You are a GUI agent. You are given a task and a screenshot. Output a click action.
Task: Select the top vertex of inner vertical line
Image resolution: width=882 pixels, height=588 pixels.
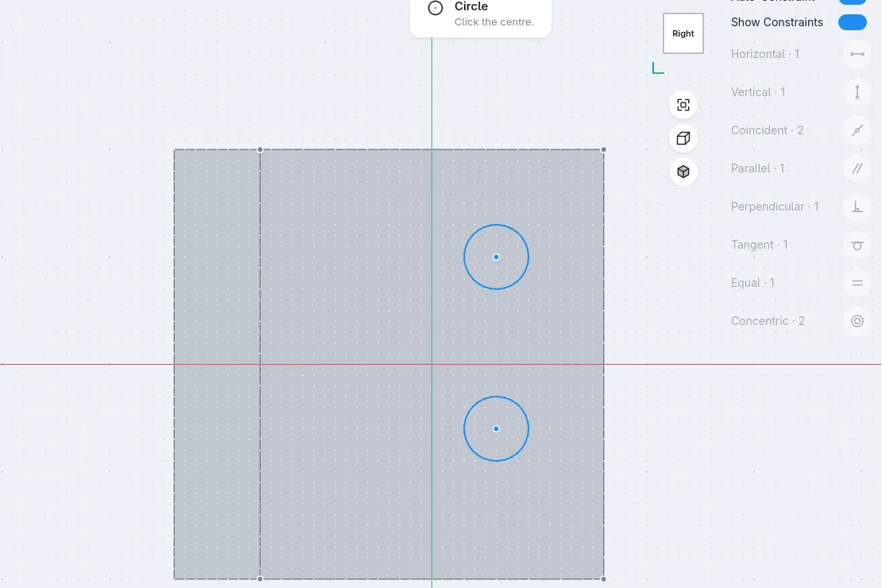click(260, 149)
